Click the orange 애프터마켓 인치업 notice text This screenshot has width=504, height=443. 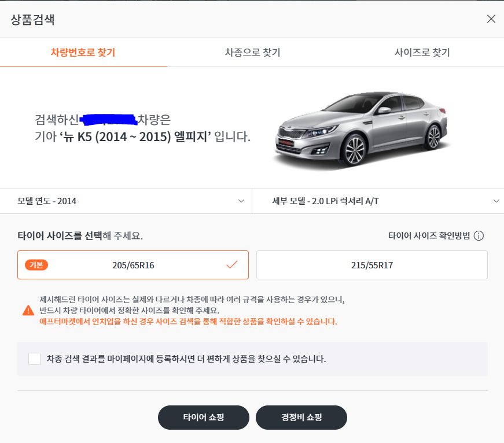(188, 322)
